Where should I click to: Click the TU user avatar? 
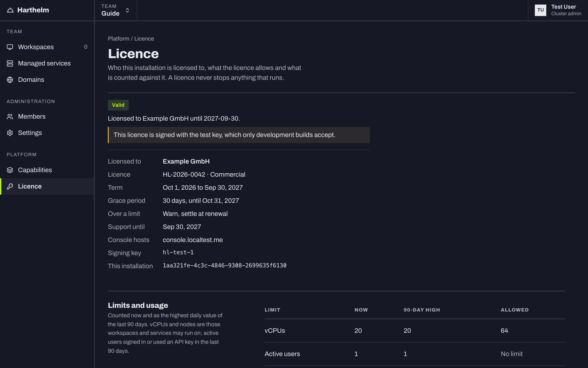point(540,10)
